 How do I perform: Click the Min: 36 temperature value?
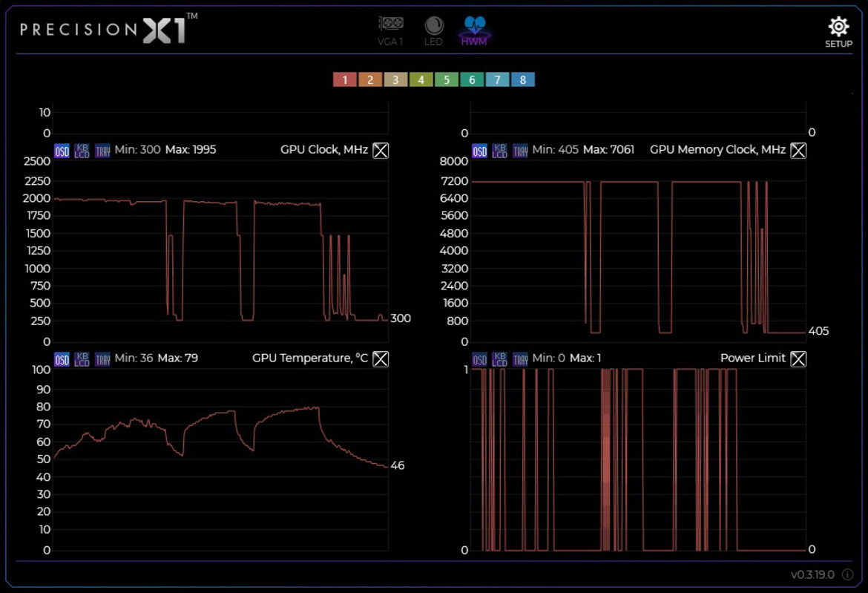point(134,358)
